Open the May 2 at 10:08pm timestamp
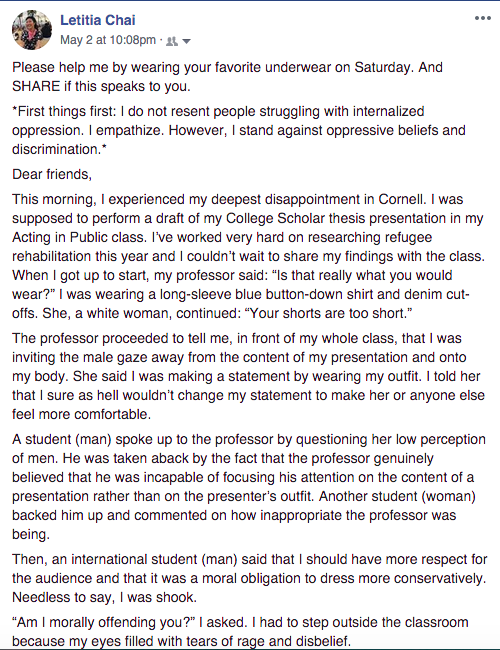The width and height of the screenshot is (500, 650). (108, 40)
